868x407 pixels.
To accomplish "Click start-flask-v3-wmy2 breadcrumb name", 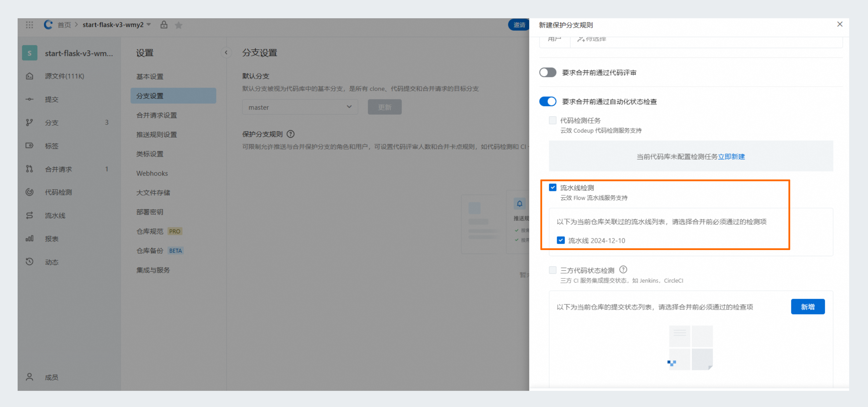I will (x=113, y=25).
